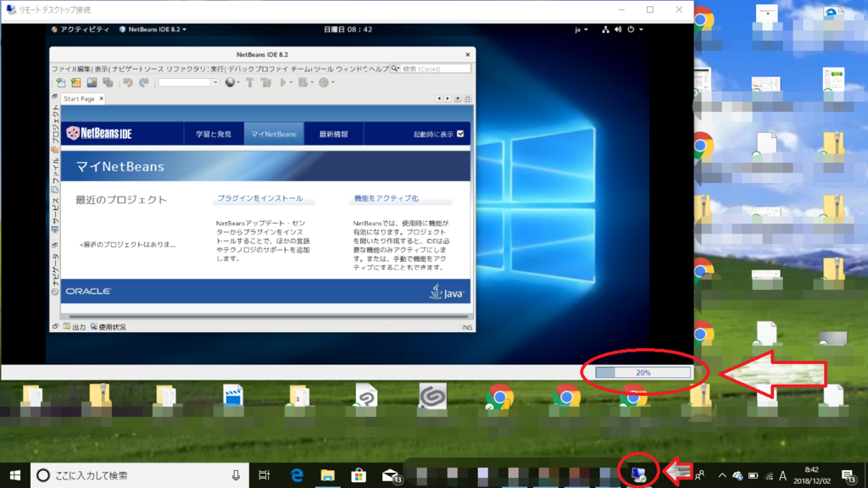Open the ヘルプ menu
868x488 pixels.
point(379,69)
